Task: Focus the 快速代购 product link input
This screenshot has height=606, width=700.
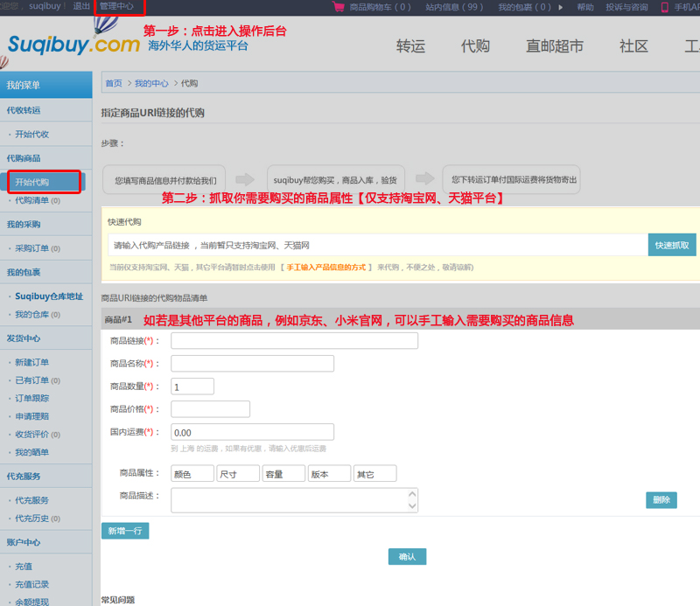Action: 377,246
